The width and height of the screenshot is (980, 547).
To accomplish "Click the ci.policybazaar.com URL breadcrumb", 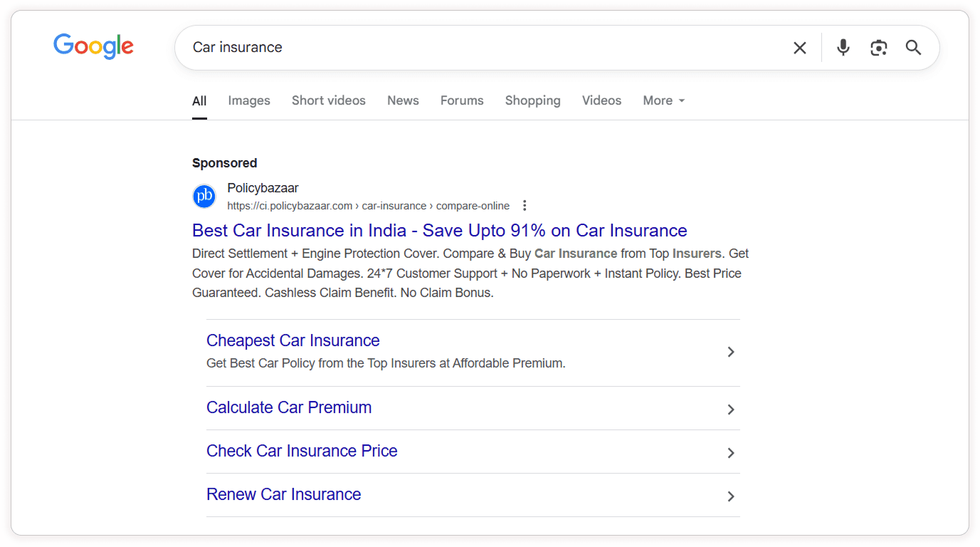I will 369,206.
